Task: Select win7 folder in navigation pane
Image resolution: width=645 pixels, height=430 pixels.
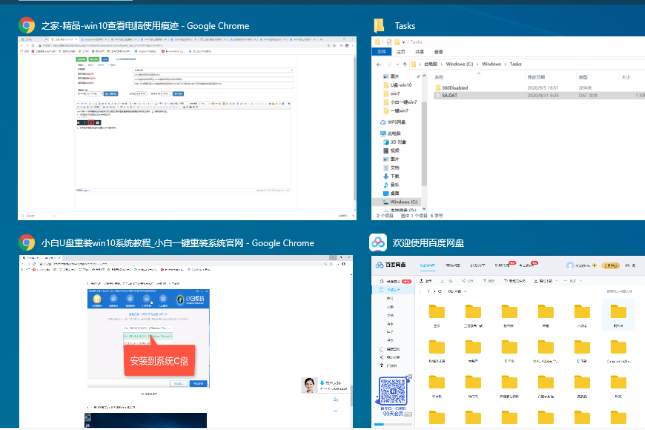Action: (392, 94)
